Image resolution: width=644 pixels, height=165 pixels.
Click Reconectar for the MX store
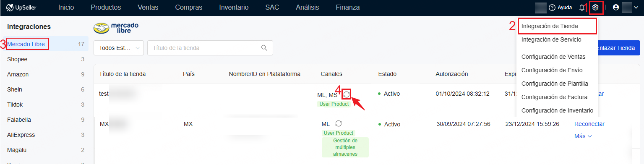click(x=589, y=124)
